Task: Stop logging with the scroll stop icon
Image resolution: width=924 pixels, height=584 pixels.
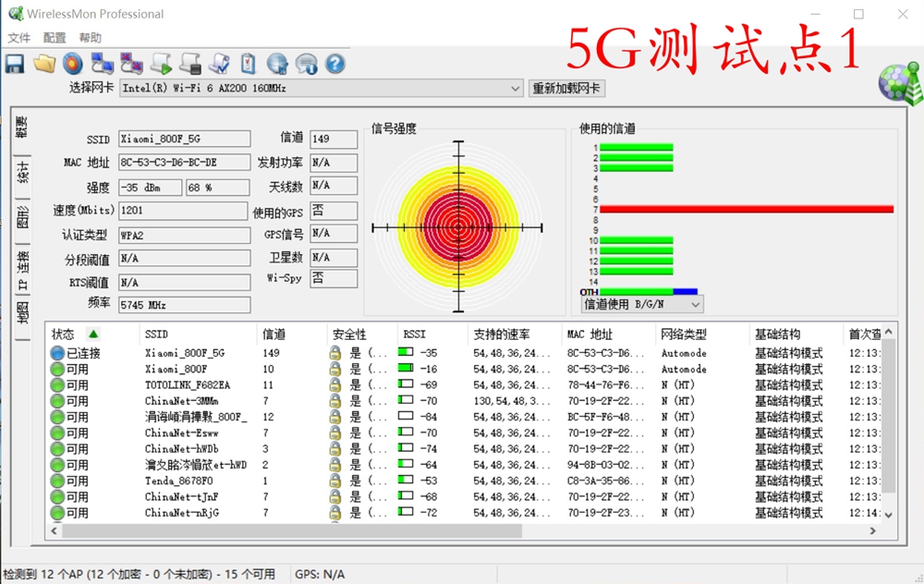Action: [189, 63]
